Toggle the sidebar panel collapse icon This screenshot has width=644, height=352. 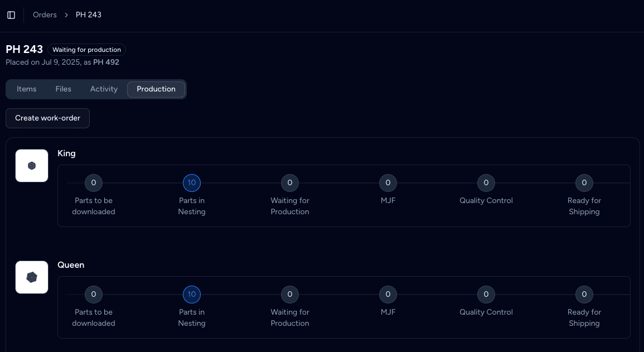coord(11,15)
